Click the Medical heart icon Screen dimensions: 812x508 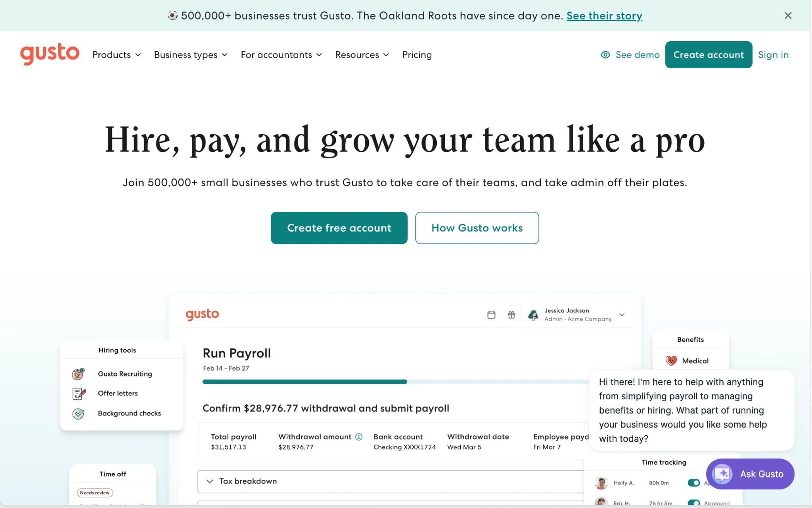pyautogui.click(x=671, y=361)
